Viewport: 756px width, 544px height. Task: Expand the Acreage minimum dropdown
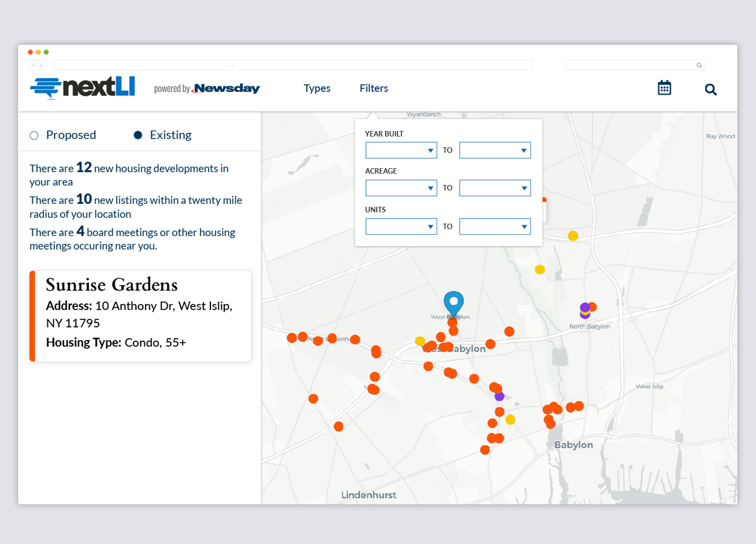click(x=401, y=188)
